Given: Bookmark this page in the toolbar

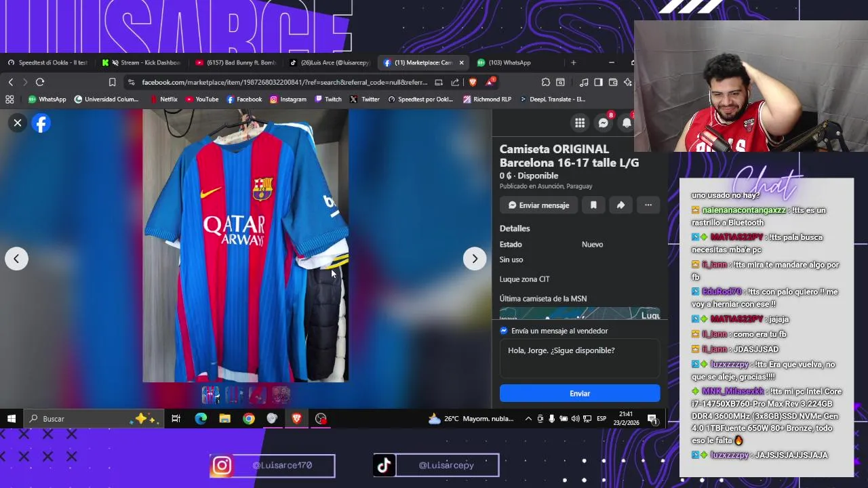Looking at the screenshot, I should click(112, 82).
